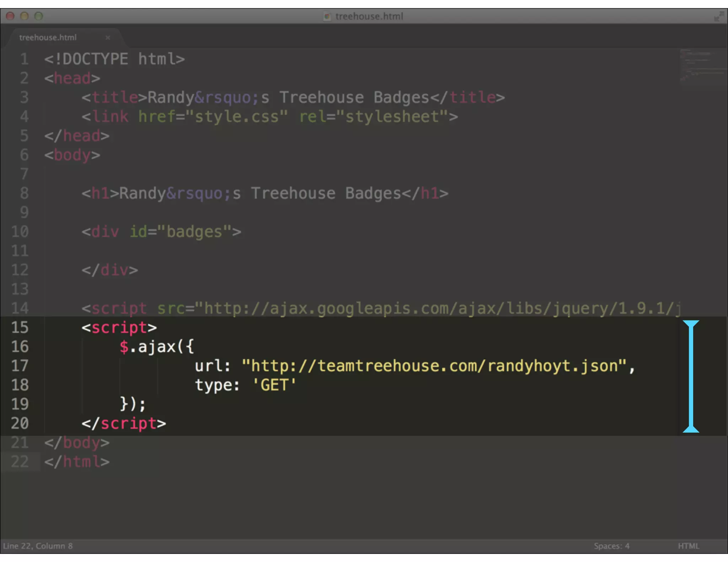
Task: Click the red close window button
Action: click(x=10, y=16)
